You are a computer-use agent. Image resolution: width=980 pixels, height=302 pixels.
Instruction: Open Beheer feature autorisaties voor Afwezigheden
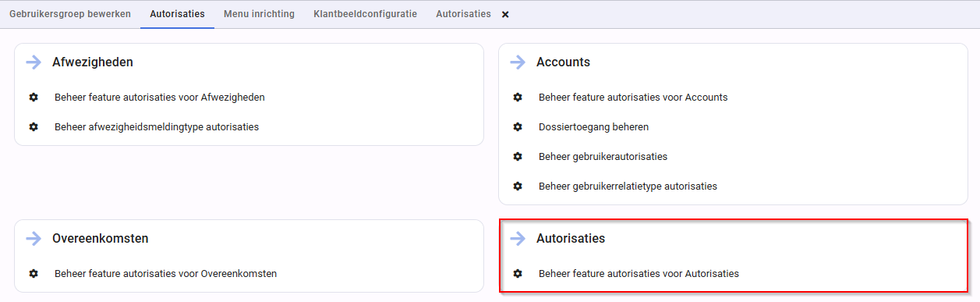160,98
